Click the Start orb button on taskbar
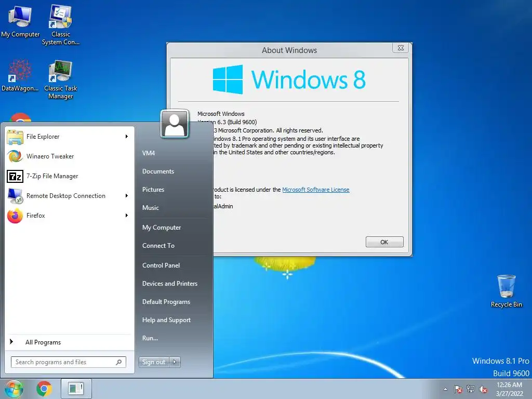This screenshot has height=399, width=532. tap(14, 389)
